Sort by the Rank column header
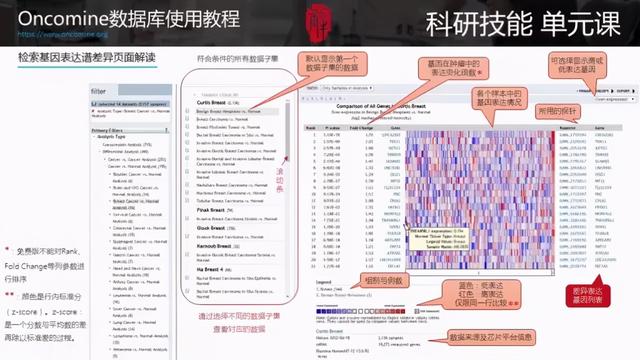This screenshot has height=360, width=640. pos(311,128)
